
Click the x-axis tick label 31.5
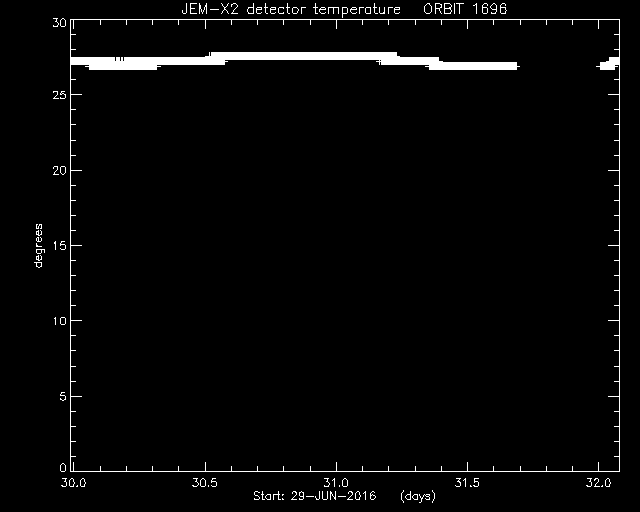(x=467, y=483)
